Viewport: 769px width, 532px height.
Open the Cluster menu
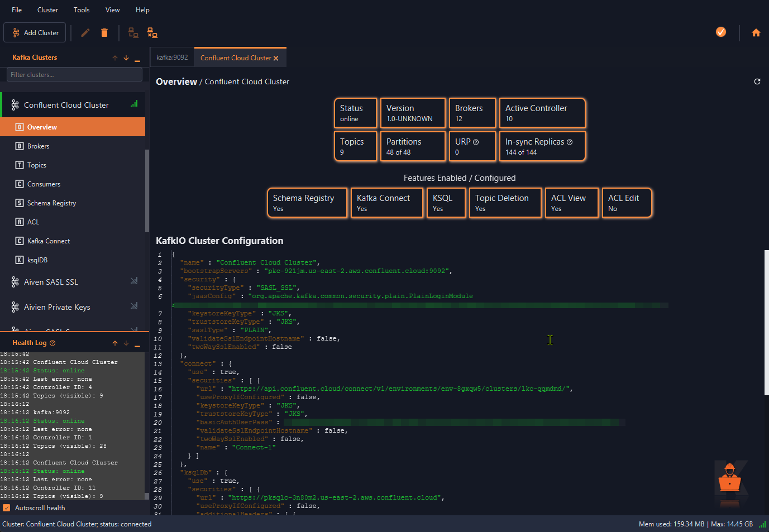[x=47, y=10]
